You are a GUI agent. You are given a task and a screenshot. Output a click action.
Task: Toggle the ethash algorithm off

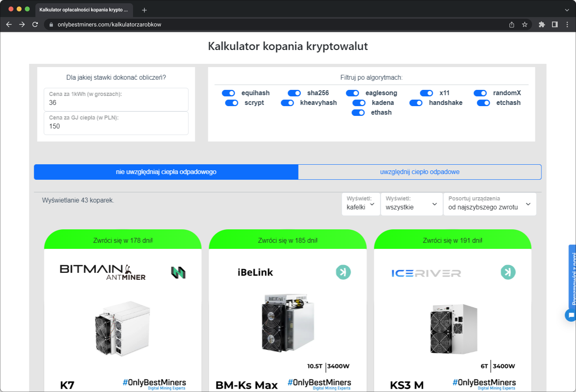(358, 113)
